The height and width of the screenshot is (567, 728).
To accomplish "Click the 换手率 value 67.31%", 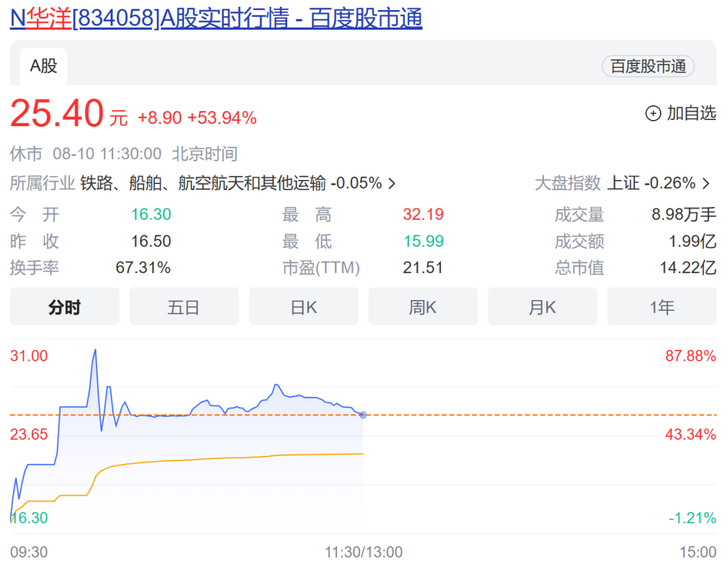I will [x=143, y=268].
